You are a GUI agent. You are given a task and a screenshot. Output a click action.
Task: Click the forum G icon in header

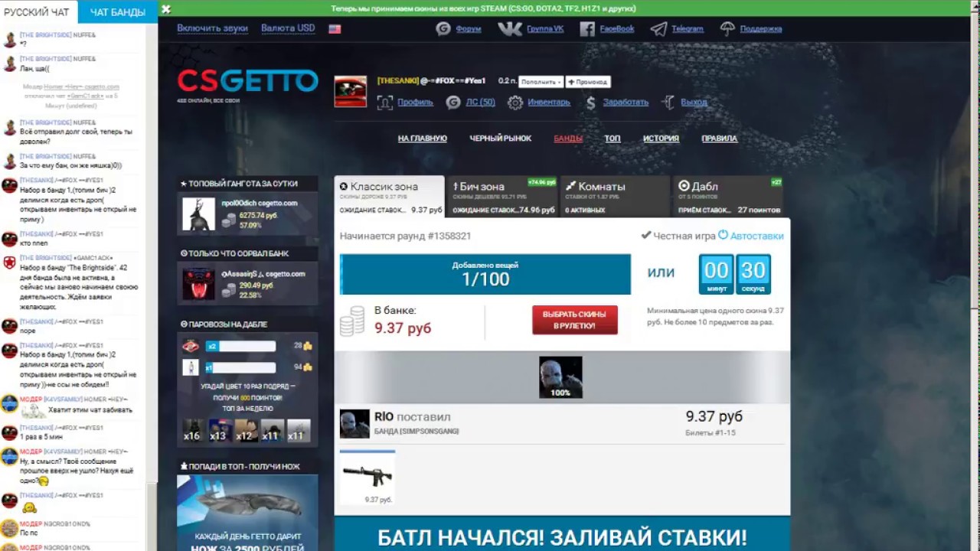click(x=443, y=29)
